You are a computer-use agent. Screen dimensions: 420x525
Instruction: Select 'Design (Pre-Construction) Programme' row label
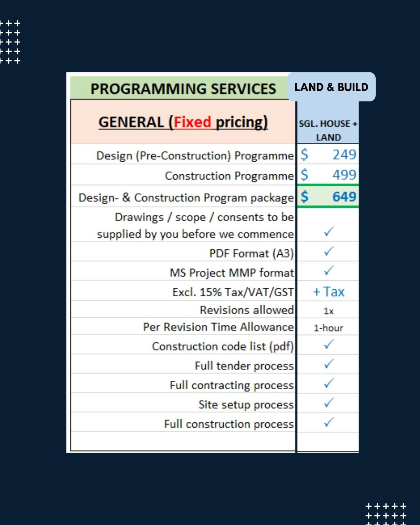195,156
